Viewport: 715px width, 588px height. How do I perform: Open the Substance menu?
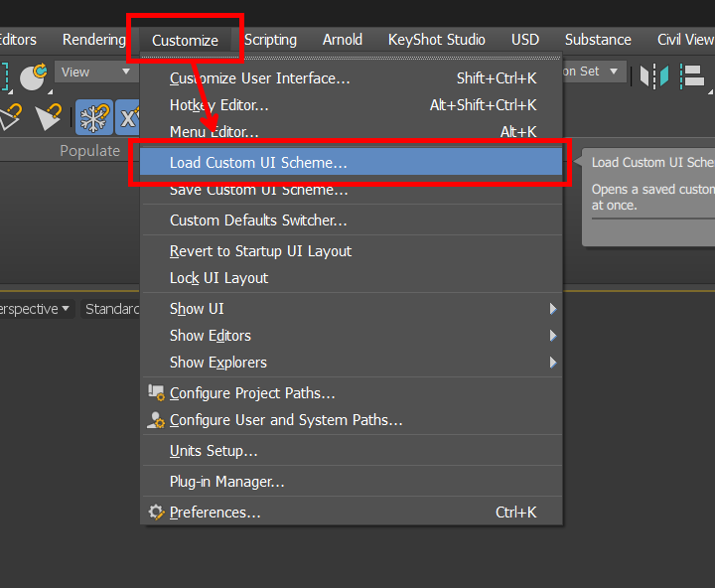pyautogui.click(x=598, y=40)
